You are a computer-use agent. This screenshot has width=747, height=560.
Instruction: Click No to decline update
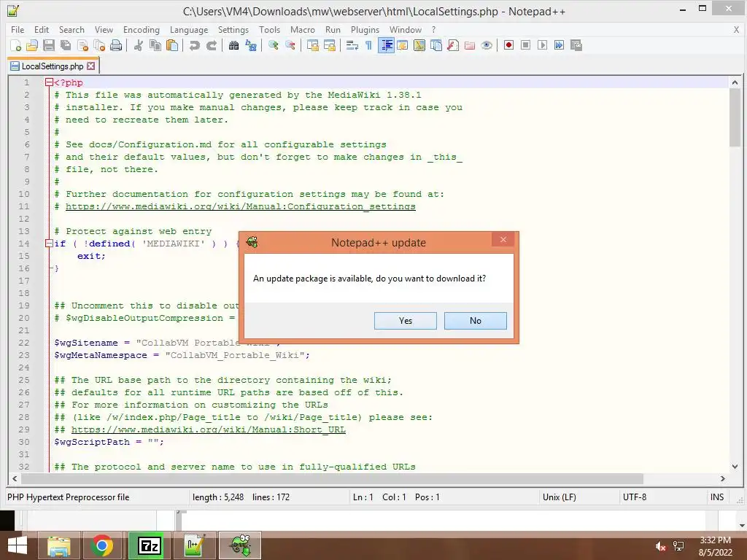point(476,321)
